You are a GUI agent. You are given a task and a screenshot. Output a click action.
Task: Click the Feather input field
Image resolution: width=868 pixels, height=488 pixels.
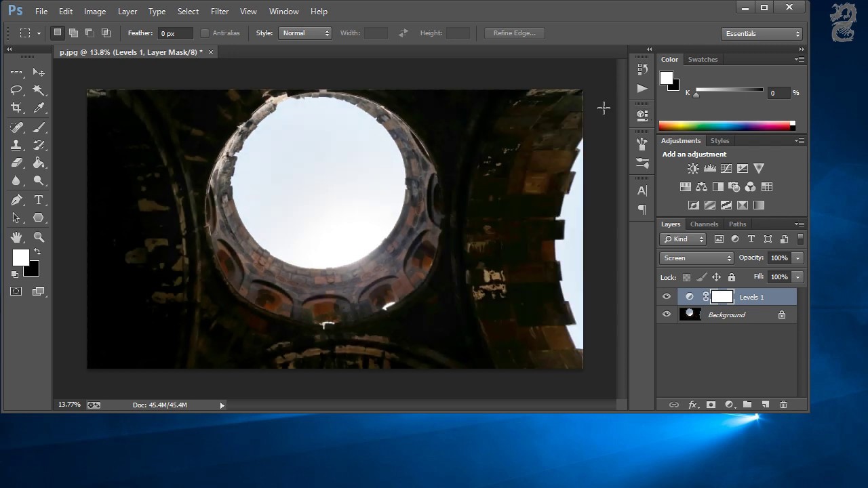point(176,33)
